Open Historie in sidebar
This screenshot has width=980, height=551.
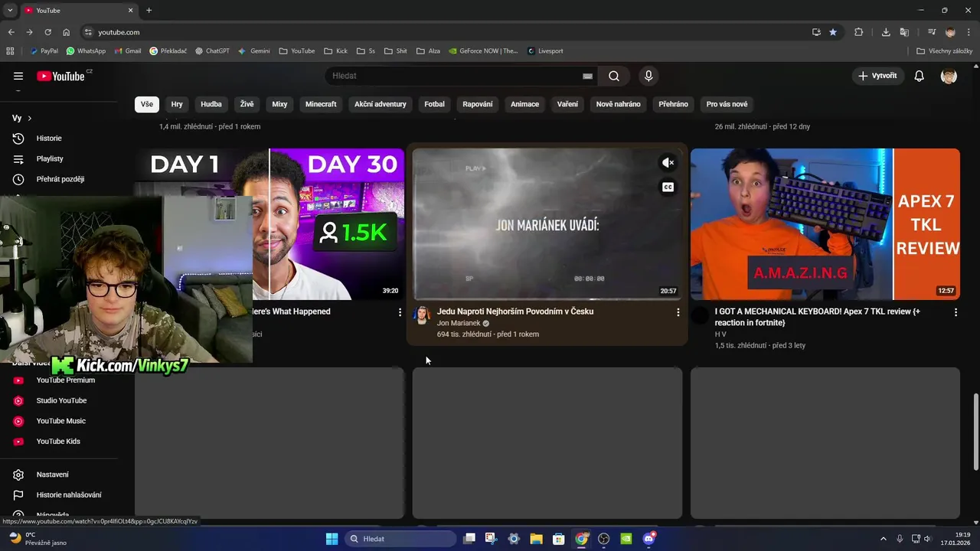(x=49, y=139)
